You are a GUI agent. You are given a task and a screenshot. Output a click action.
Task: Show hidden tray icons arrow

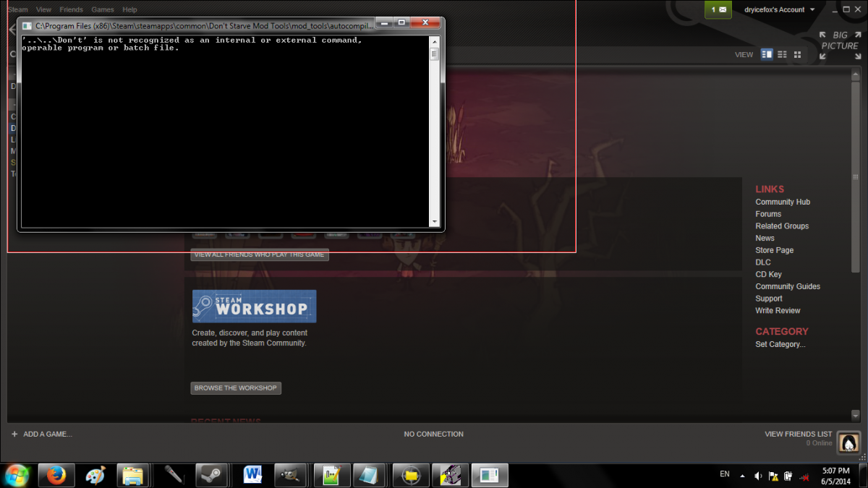click(741, 476)
